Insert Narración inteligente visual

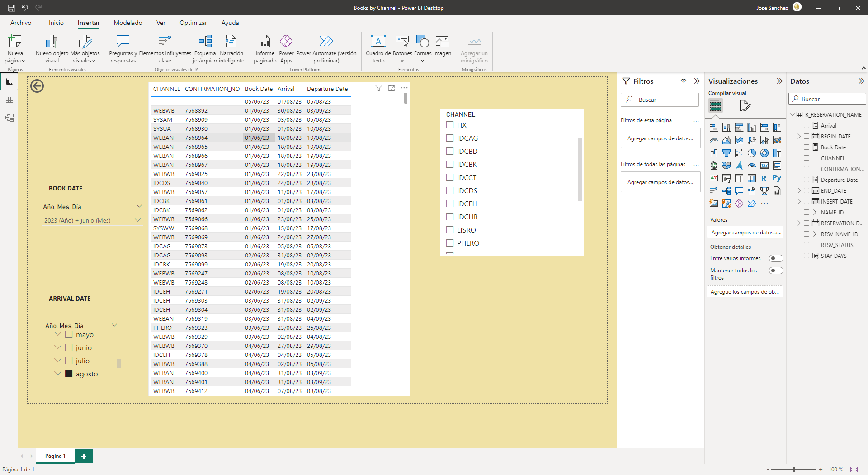231,49
